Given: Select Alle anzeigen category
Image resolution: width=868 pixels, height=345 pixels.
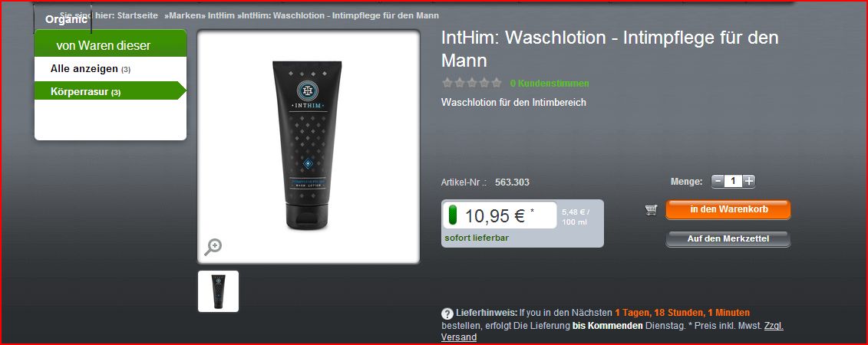Looking at the screenshot, I should [x=91, y=69].
